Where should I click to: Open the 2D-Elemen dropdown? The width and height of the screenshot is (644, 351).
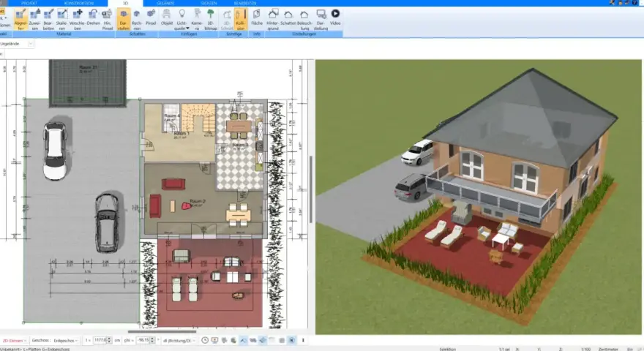[x=15, y=341]
